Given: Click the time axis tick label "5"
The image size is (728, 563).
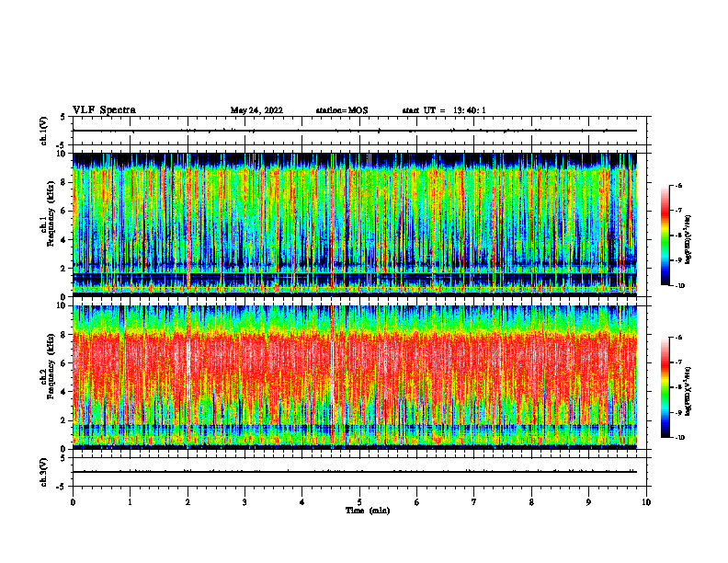Looking at the screenshot, I should pyautogui.click(x=359, y=502).
